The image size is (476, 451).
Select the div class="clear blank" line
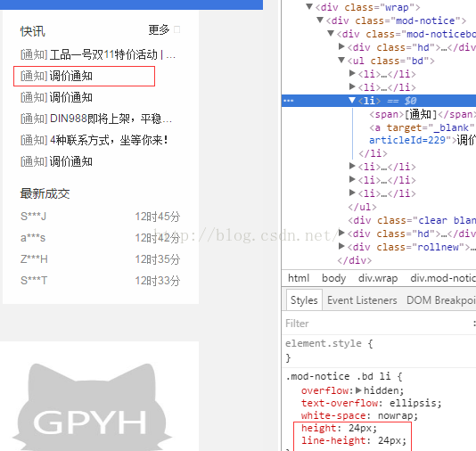pos(412,220)
